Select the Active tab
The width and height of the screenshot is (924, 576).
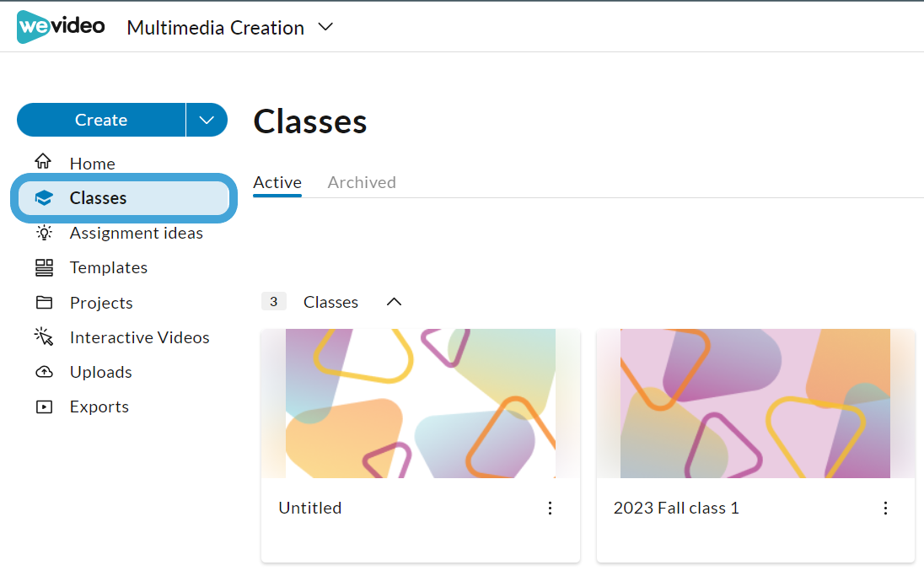[x=277, y=183]
